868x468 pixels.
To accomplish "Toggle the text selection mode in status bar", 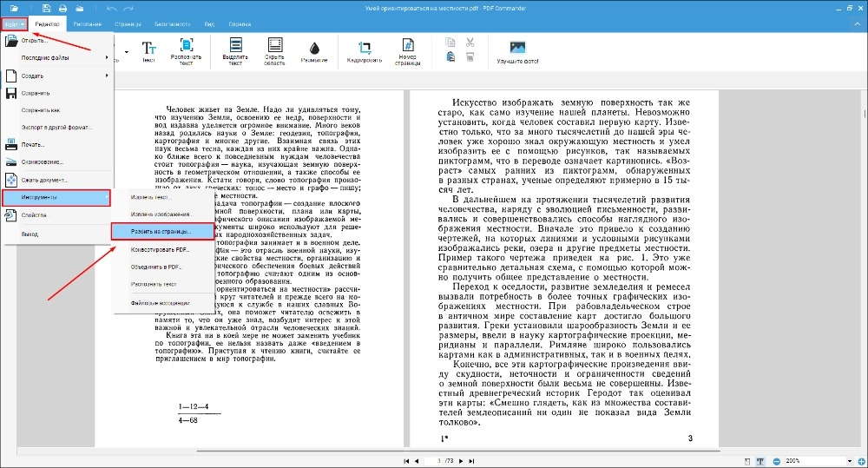I will click(760, 461).
